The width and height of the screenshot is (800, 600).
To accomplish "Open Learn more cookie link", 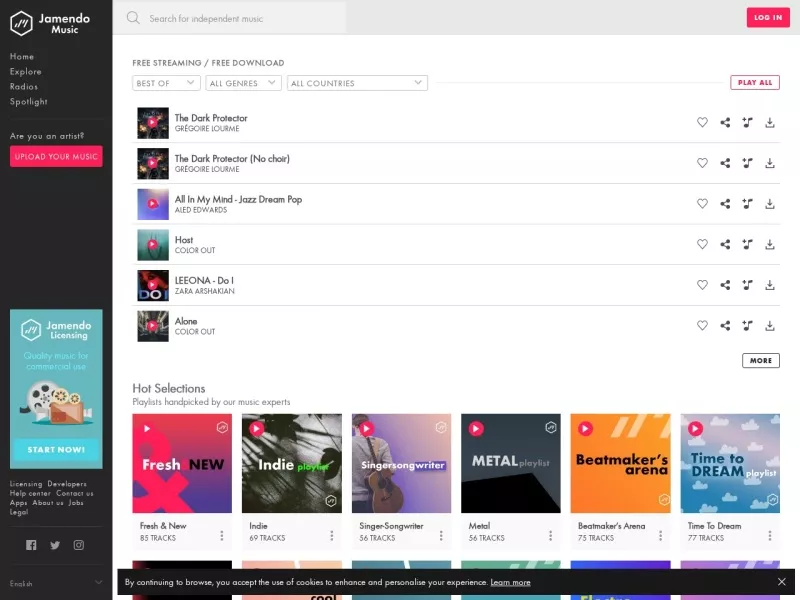I will pos(510,582).
